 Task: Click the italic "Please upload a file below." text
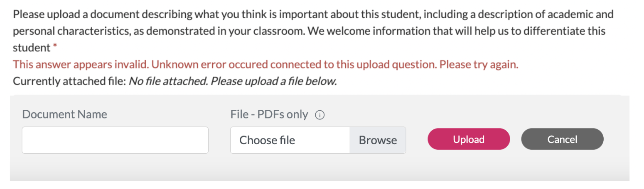(x=273, y=81)
